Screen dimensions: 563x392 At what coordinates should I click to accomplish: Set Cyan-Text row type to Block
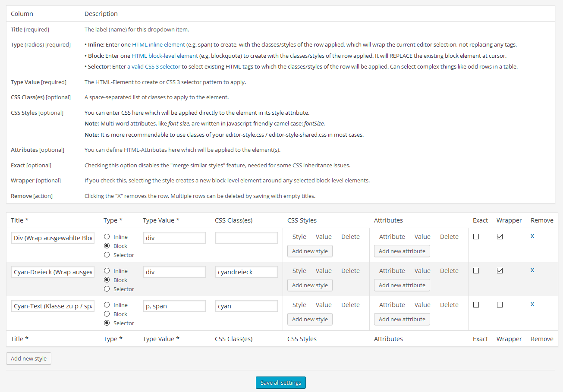tap(107, 314)
